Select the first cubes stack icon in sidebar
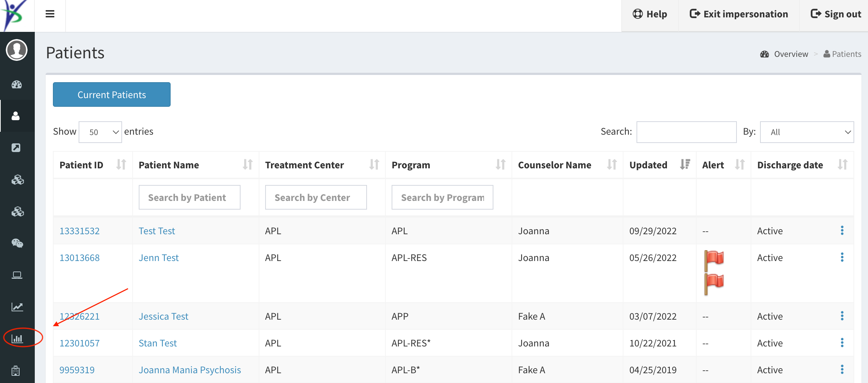Image resolution: width=868 pixels, height=383 pixels. (x=17, y=180)
